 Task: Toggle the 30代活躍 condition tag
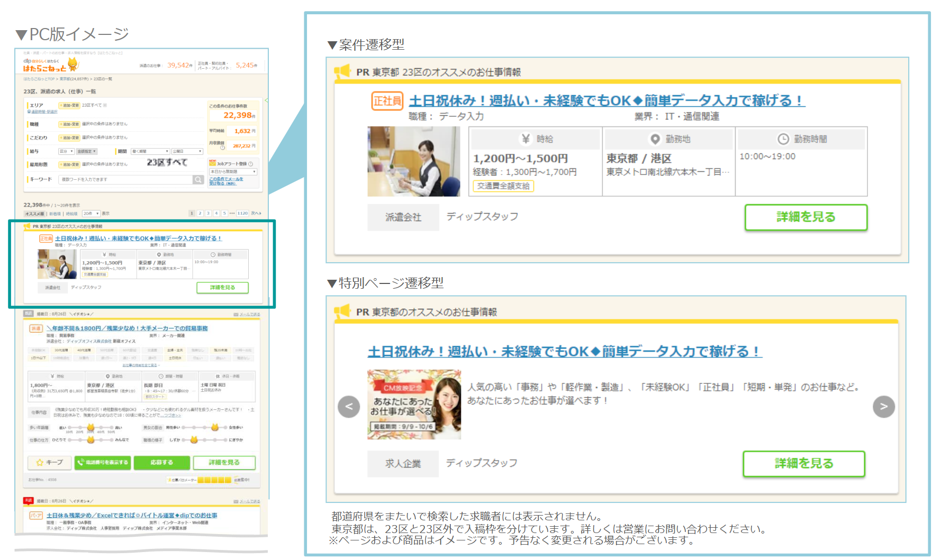61,350
